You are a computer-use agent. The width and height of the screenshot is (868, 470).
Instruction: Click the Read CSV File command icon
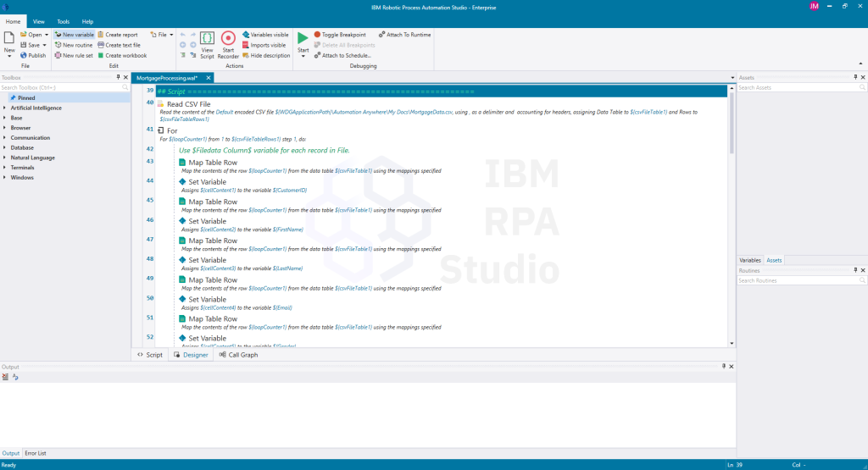tap(161, 104)
